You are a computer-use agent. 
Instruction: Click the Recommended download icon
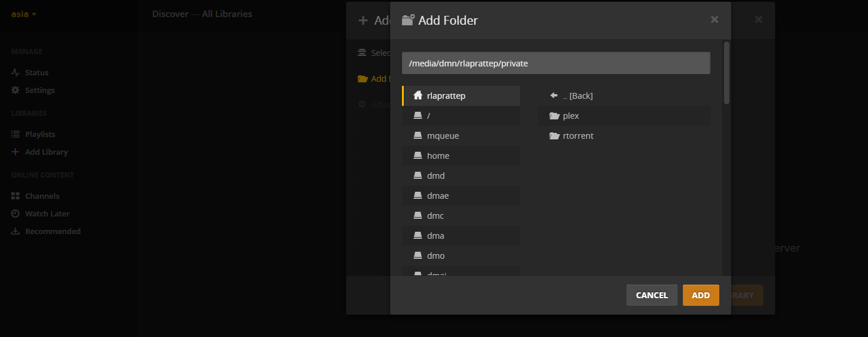pos(15,231)
